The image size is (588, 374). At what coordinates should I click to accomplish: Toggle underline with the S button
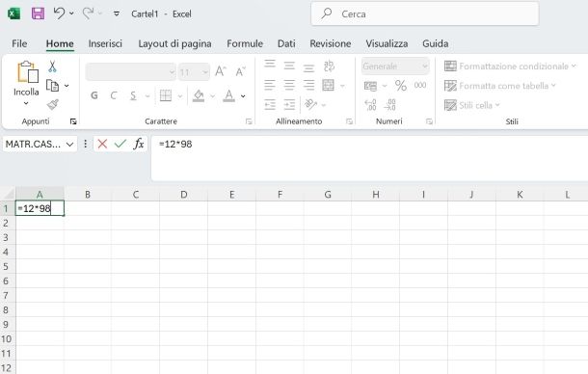pyautogui.click(x=133, y=96)
